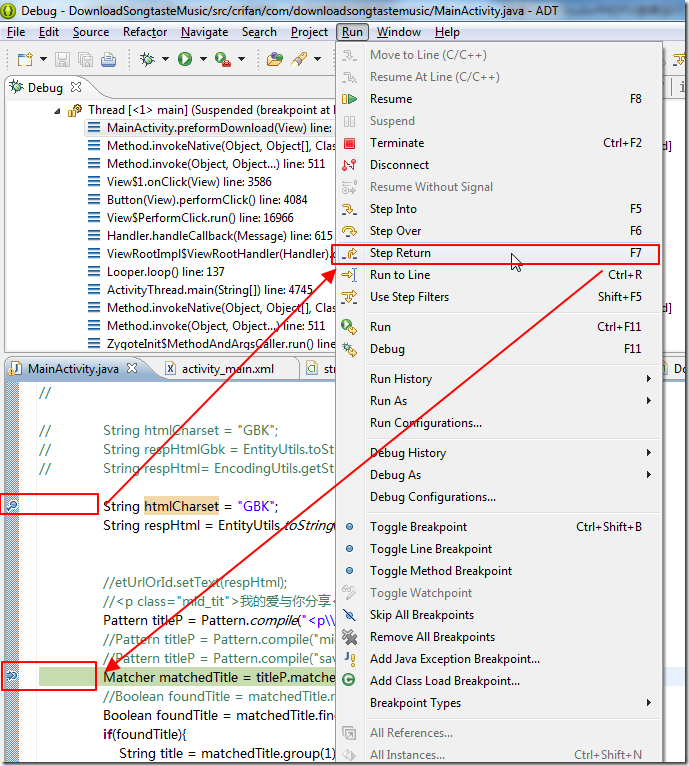The image size is (689, 766).
Task: Open dropdown next to flashlight icon
Action: [318, 59]
